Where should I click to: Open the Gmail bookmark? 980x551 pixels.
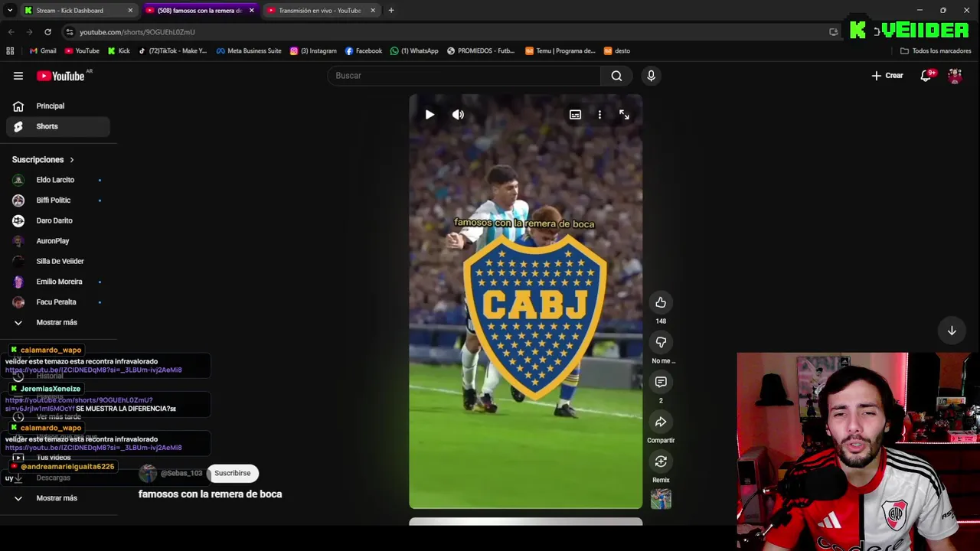click(43, 51)
